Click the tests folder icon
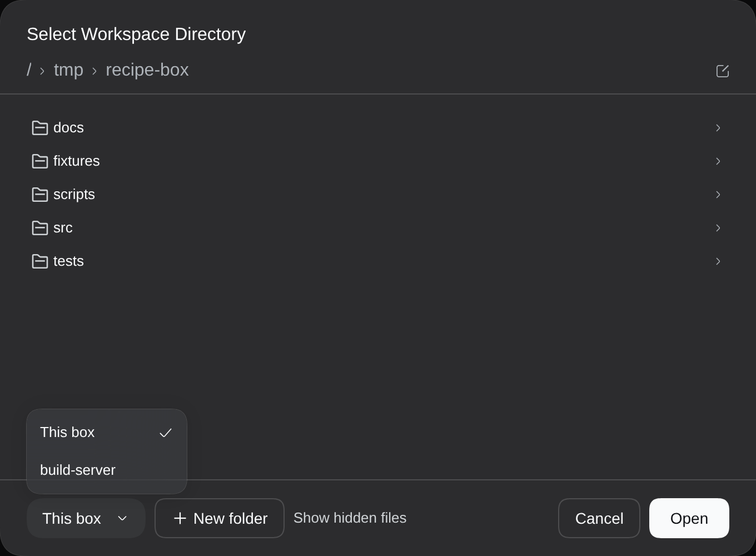Image resolution: width=756 pixels, height=556 pixels. [x=40, y=261]
